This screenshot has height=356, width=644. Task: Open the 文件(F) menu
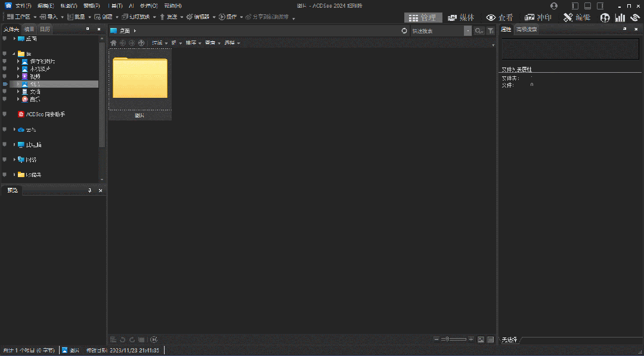(23, 6)
